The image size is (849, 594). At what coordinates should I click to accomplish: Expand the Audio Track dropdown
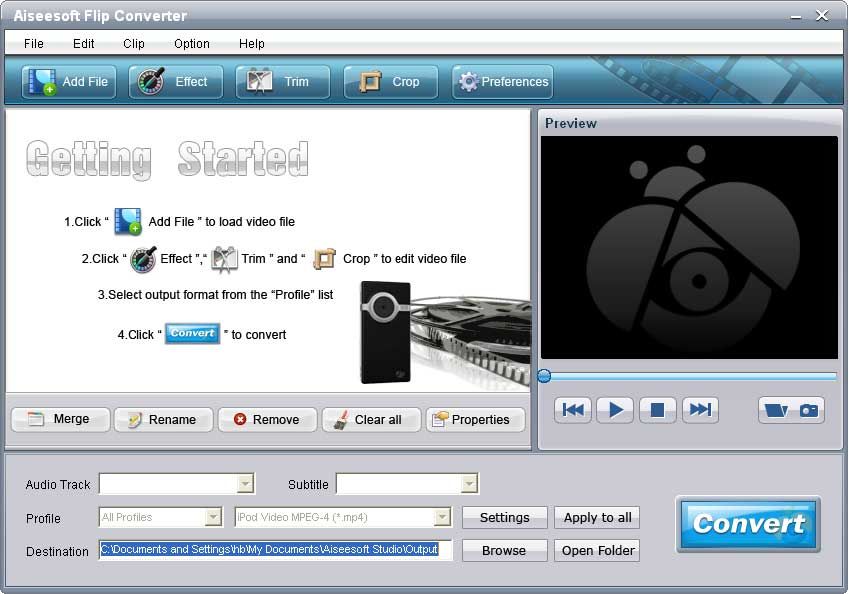(x=245, y=484)
